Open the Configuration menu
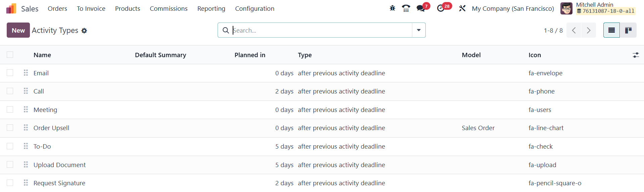This screenshot has height=192, width=644. [x=255, y=8]
